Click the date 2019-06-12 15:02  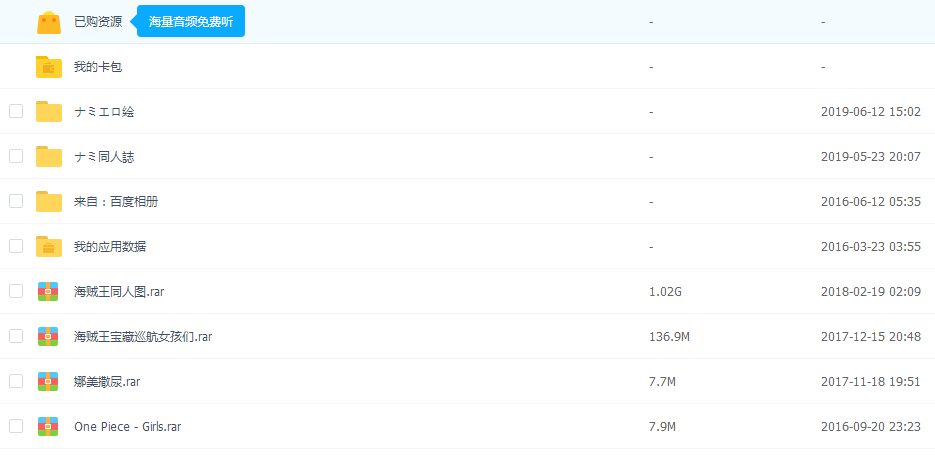(x=871, y=112)
